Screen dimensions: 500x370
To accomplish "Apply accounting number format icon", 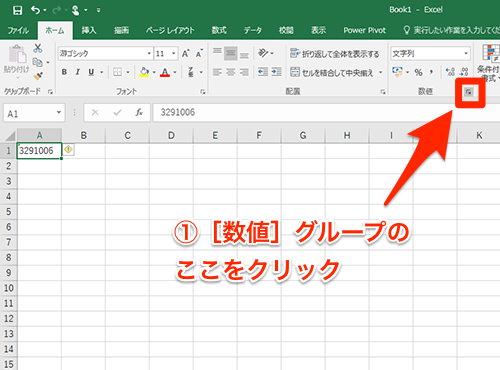I will (397, 72).
